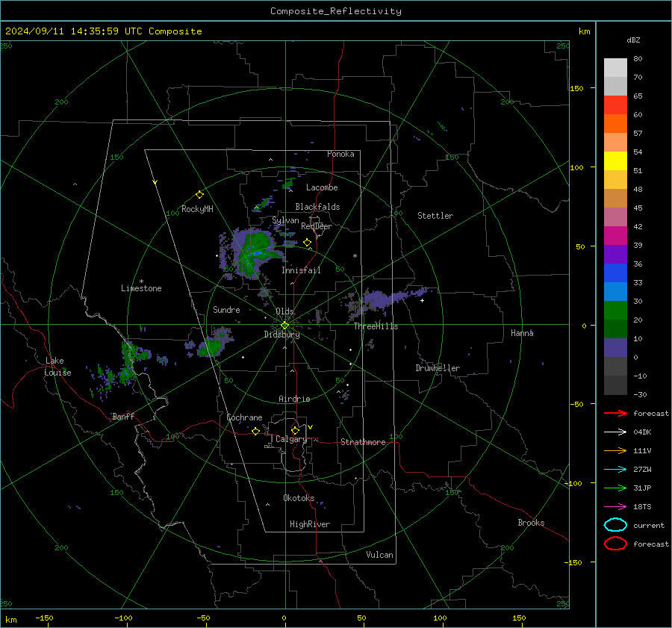This screenshot has width=672, height=628.
Task: Click the 54 dBZ yellow color swatch
Action: coord(615,161)
